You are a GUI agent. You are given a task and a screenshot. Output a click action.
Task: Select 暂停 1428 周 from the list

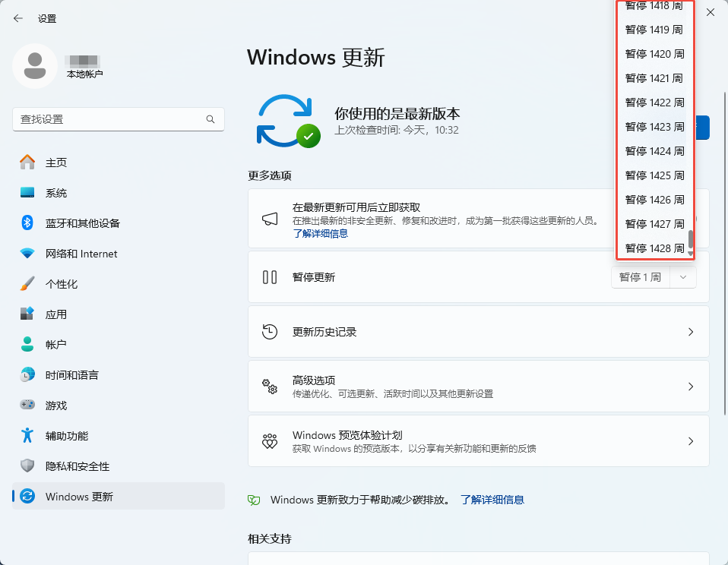click(x=654, y=248)
